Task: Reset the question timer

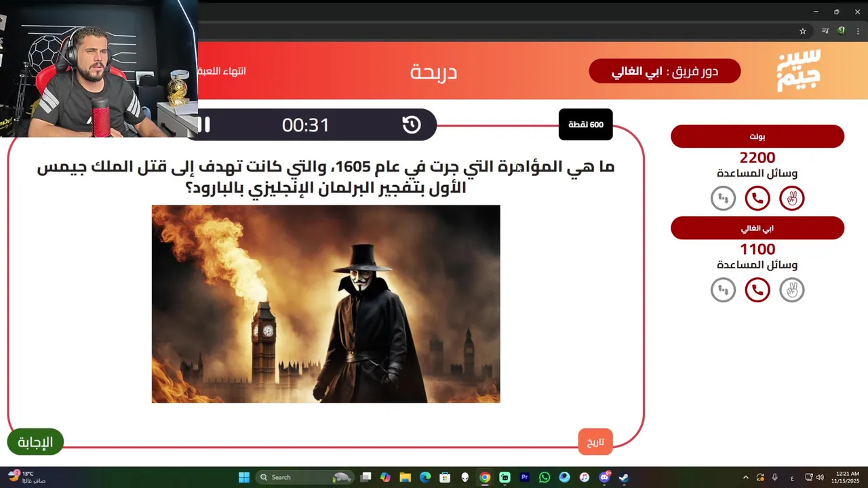Action: pos(412,125)
